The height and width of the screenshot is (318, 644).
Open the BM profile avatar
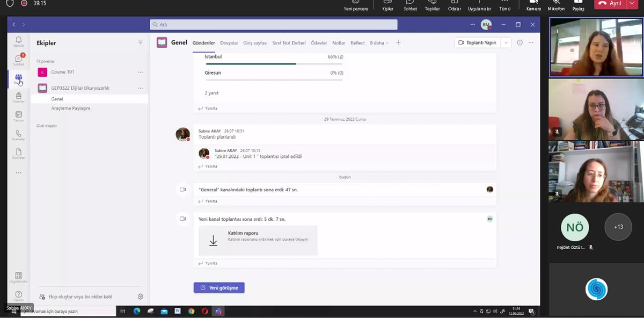coord(486,25)
